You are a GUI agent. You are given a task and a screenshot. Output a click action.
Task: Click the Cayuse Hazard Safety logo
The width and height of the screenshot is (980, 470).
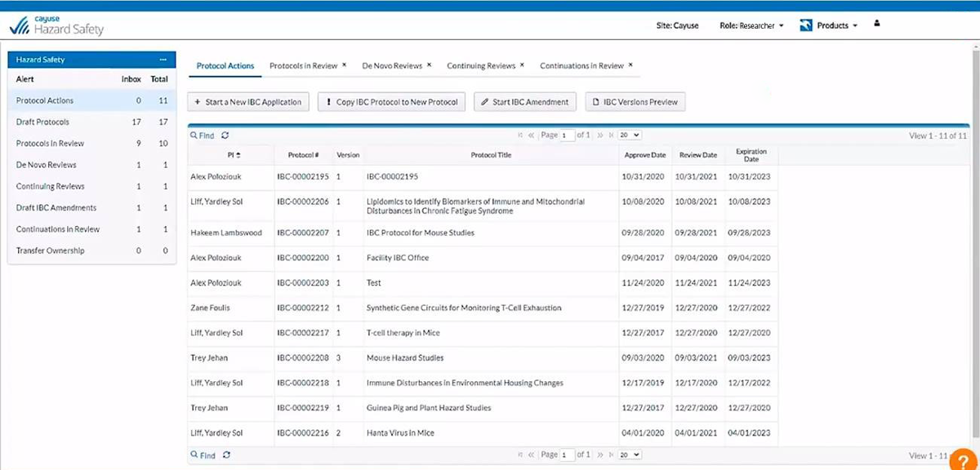(56, 26)
